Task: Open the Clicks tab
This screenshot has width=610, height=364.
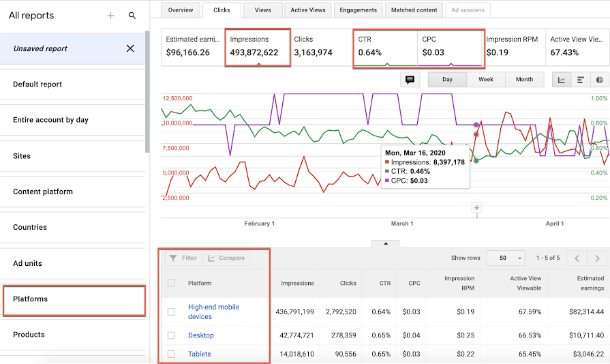Action: click(x=222, y=10)
